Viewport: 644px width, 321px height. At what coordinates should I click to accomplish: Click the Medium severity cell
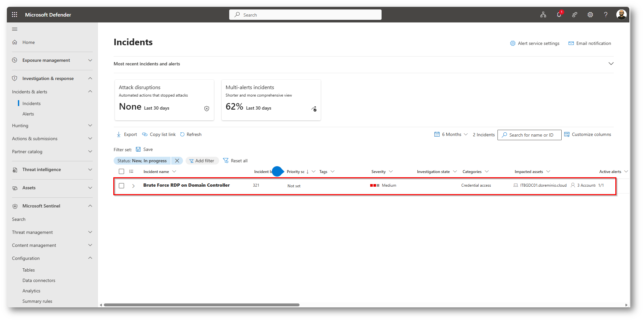[383, 185]
